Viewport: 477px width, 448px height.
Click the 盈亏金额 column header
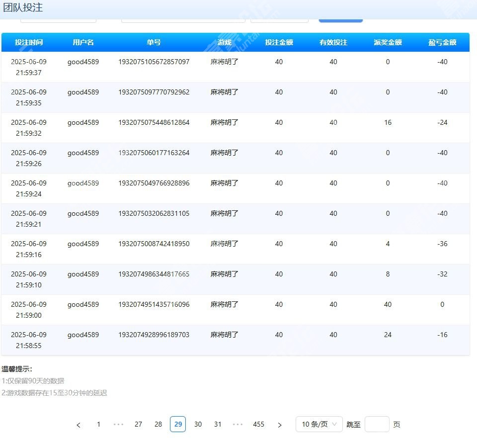[x=442, y=42]
